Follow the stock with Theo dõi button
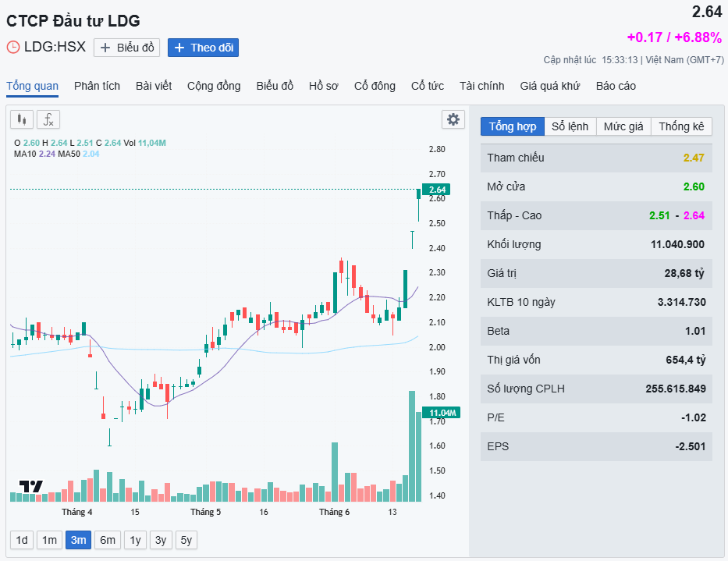728x561 pixels. coord(203,48)
